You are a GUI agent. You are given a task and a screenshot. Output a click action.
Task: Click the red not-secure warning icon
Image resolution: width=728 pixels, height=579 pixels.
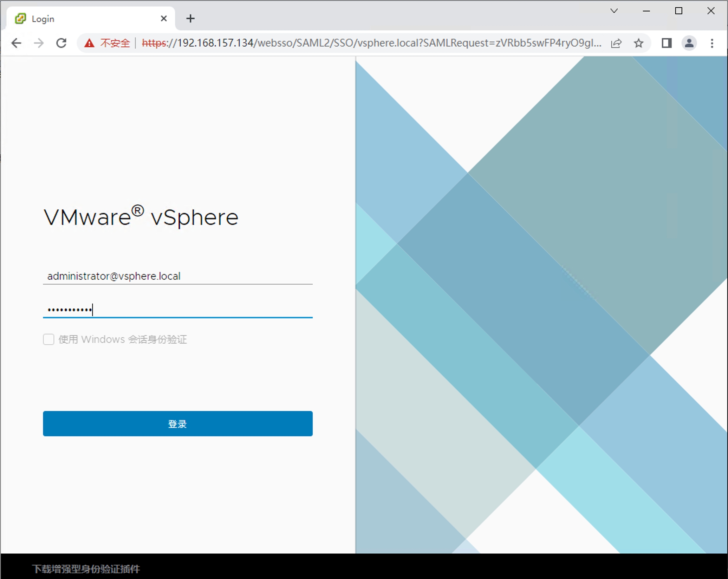coord(89,43)
